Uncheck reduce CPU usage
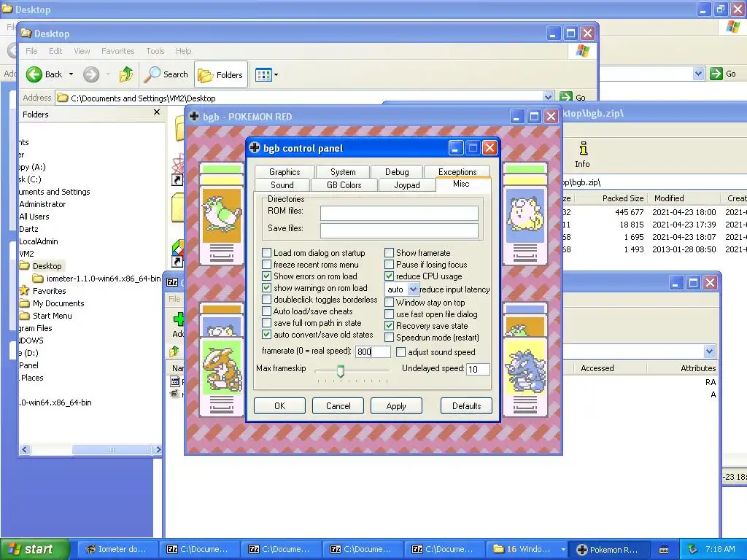The height and width of the screenshot is (560, 747). tap(390, 276)
